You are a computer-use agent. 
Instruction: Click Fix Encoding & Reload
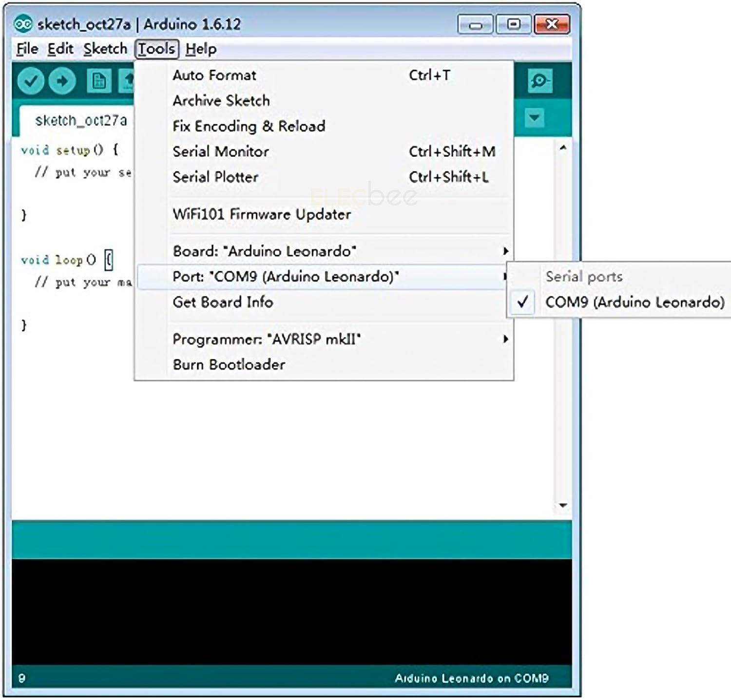[x=249, y=126]
